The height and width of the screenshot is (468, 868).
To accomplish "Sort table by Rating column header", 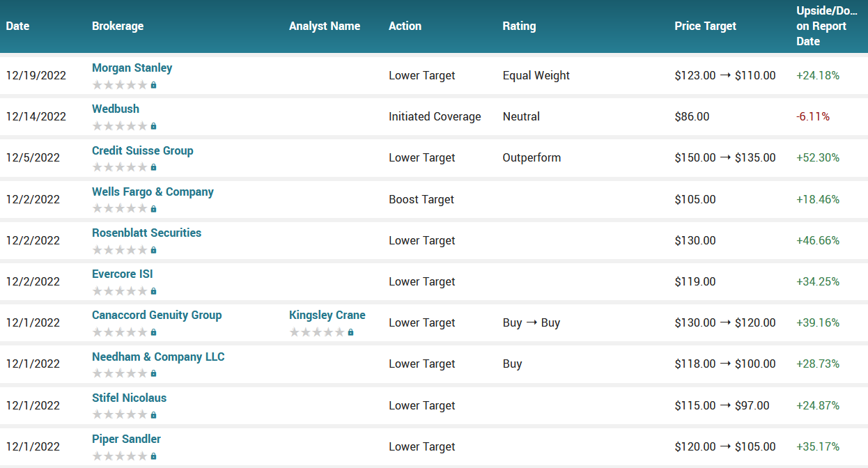I will [x=519, y=26].
